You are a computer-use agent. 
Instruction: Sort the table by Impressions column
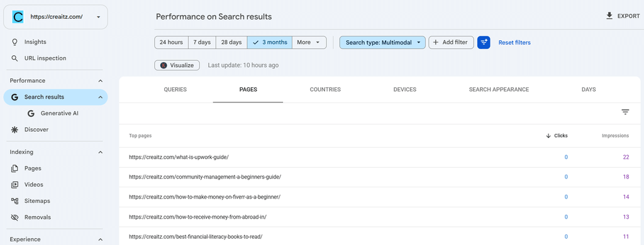(615, 136)
